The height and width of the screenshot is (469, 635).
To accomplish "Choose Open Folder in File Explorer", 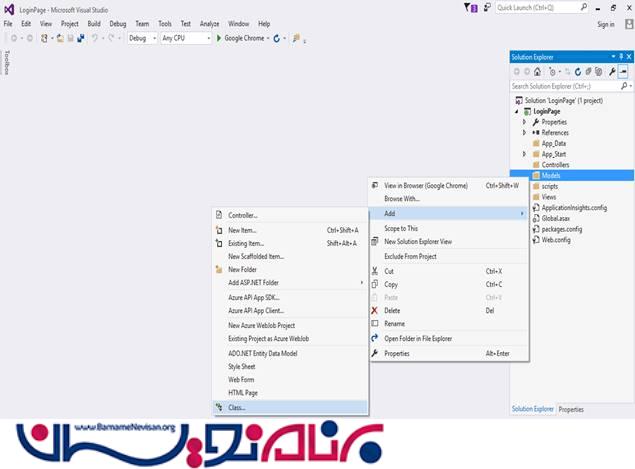I will coord(449,339).
